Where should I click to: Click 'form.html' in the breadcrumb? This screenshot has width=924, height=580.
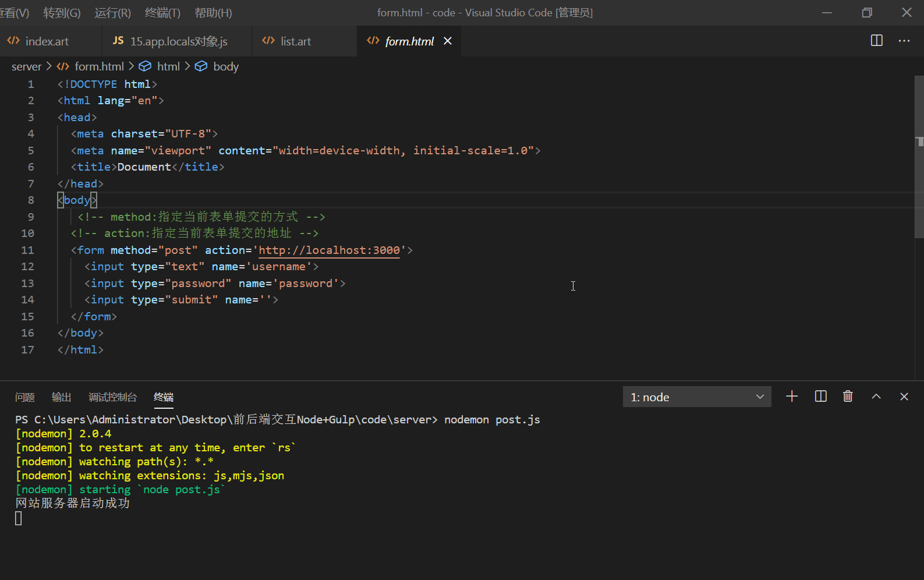(x=100, y=66)
